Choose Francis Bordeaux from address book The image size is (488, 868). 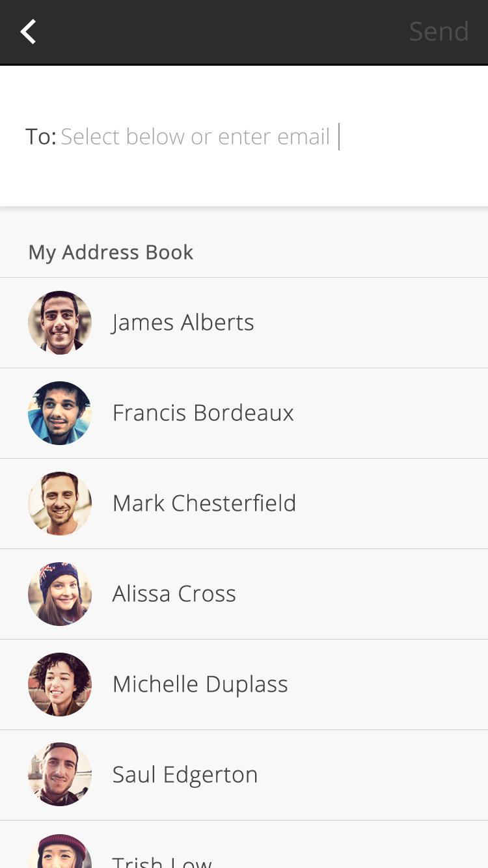point(203,413)
